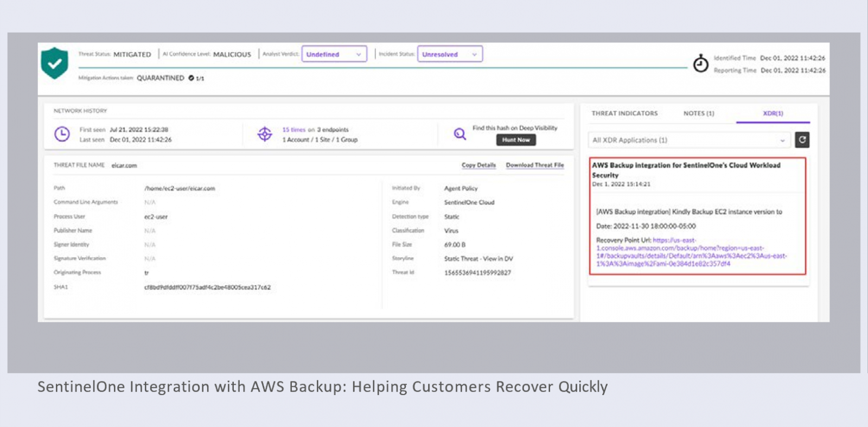Click the 69.00 B file size value
The image size is (868, 427).
tap(455, 245)
